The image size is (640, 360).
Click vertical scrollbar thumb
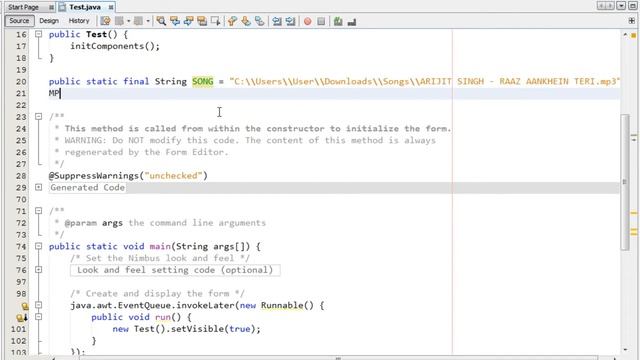tap(625, 182)
